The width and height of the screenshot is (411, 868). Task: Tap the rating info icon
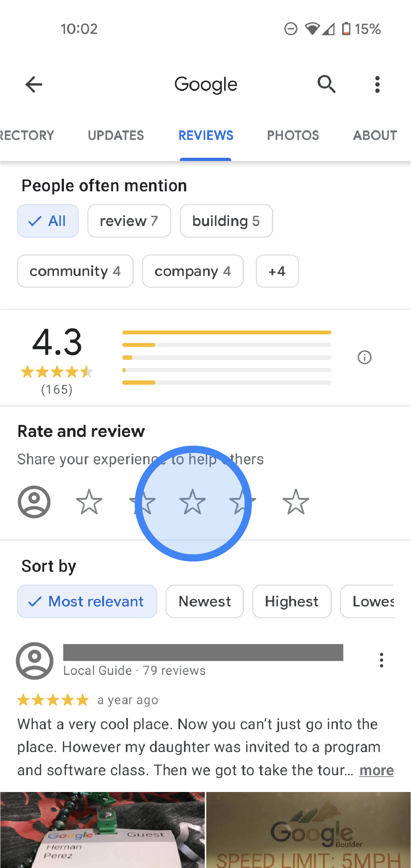coord(364,357)
